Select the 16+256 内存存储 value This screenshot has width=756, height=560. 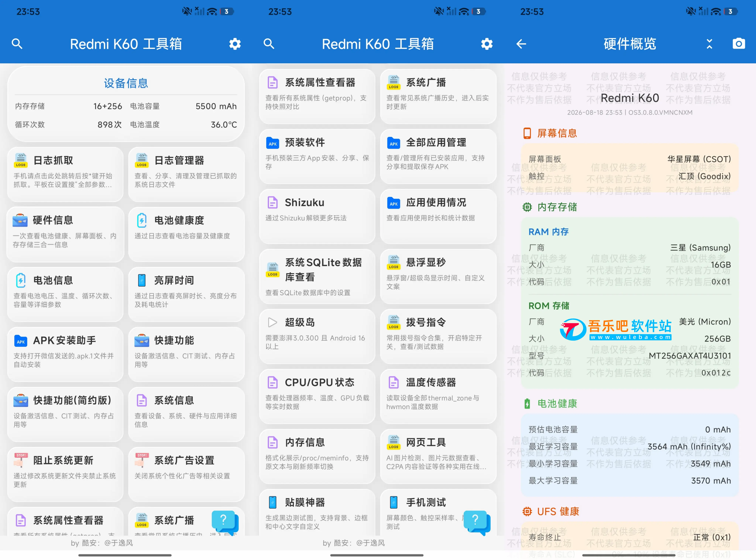coord(107,106)
